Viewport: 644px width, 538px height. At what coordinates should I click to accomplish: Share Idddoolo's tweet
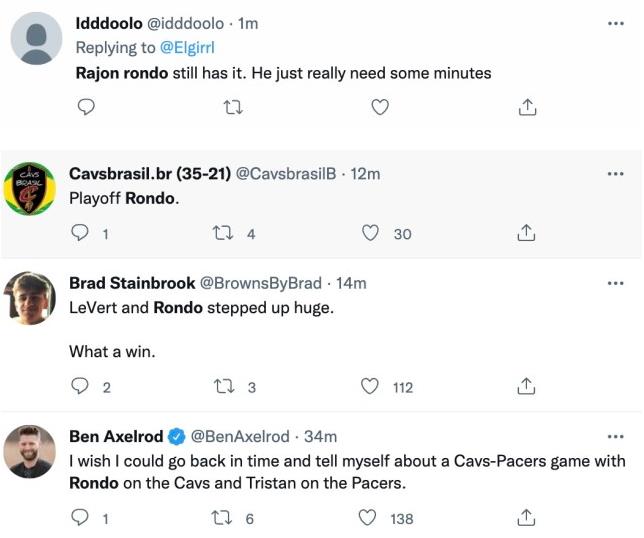tap(529, 108)
